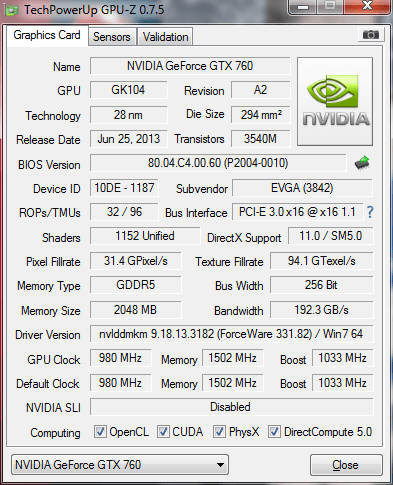
Task: Select the Graphics Card tab
Action: pyautogui.click(x=47, y=35)
